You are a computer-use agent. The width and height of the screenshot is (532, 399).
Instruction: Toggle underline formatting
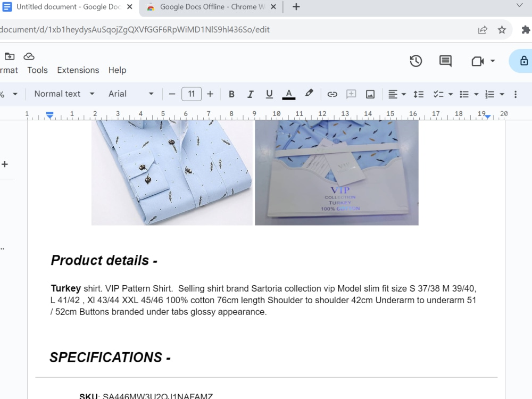coord(269,94)
